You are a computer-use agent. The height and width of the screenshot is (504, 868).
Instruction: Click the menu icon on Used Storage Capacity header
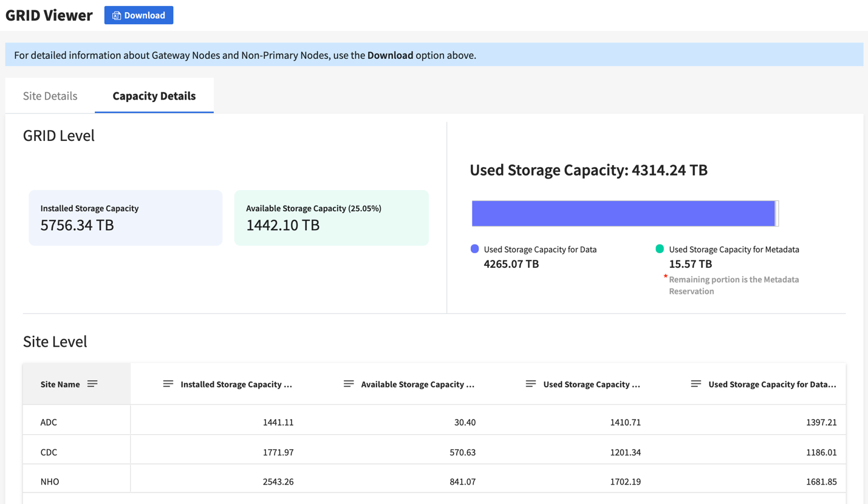[x=530, y=383]
